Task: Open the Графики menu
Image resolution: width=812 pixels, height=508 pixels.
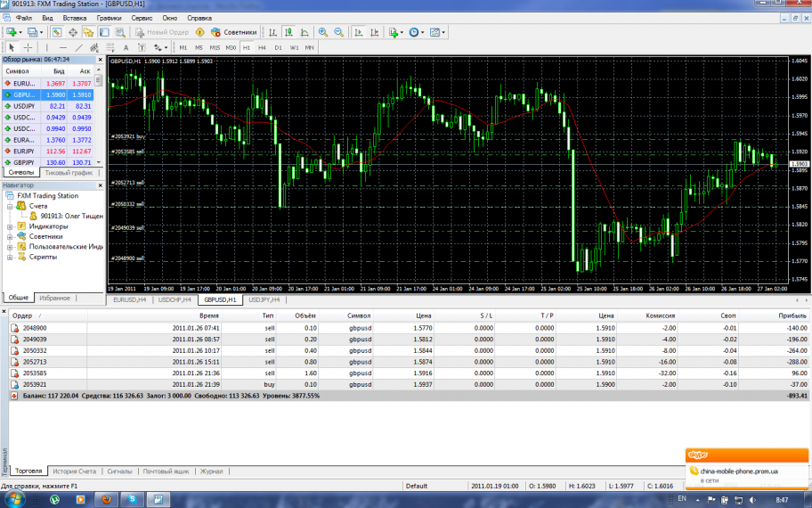Action: [x=109, y=18]
